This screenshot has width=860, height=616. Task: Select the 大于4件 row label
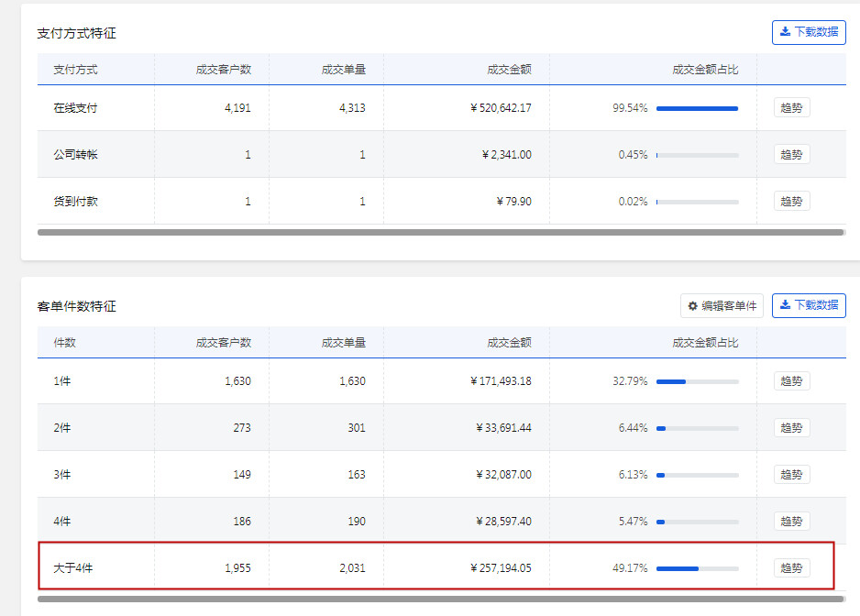coord(73,568)
